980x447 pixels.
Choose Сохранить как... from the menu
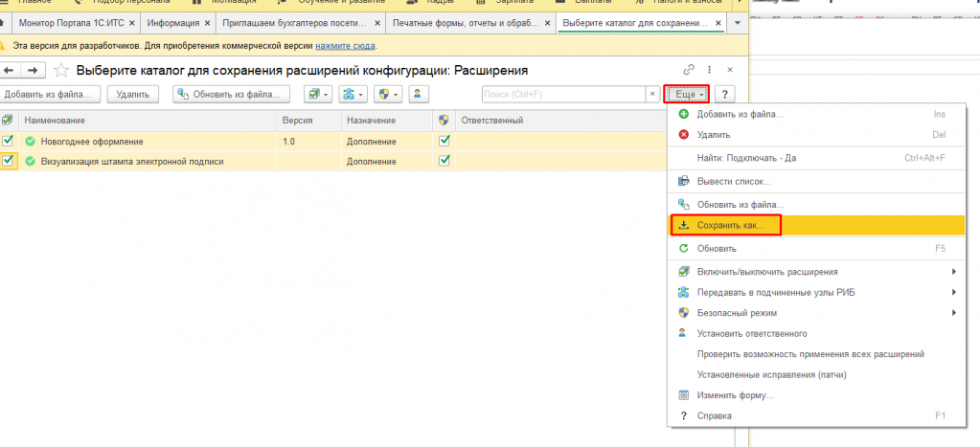(x=817, y=225)
